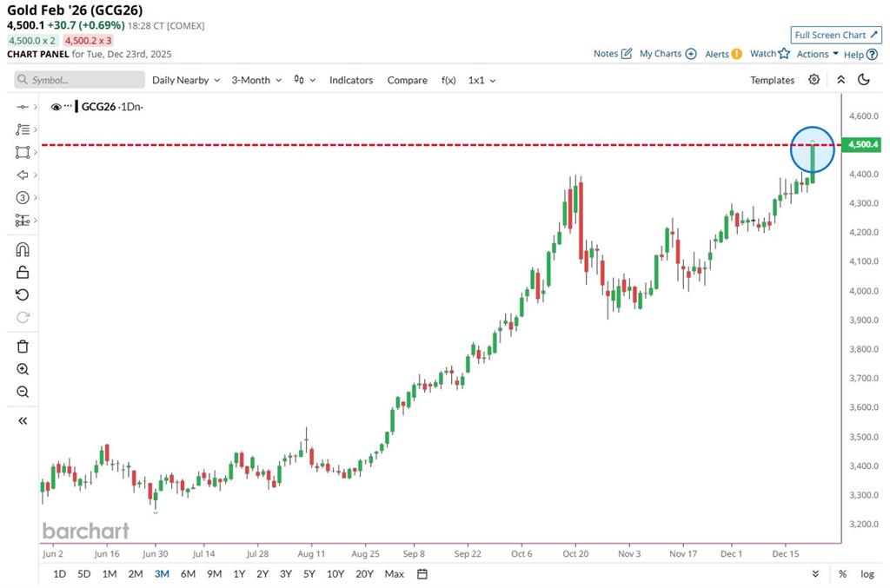This screenshot has width=890, height=588.
Task: Enable the magnet snap tool
Action: click(23, 249)
